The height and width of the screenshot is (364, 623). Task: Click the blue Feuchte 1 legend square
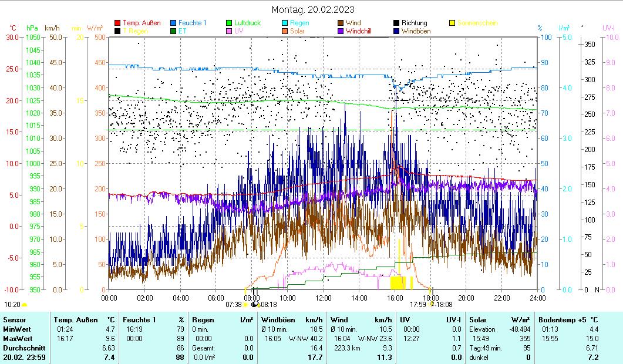(x=173, y=23)
